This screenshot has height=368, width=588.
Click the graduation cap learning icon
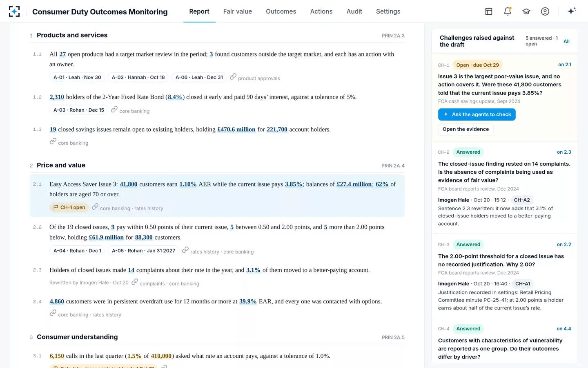coord(526,11)
